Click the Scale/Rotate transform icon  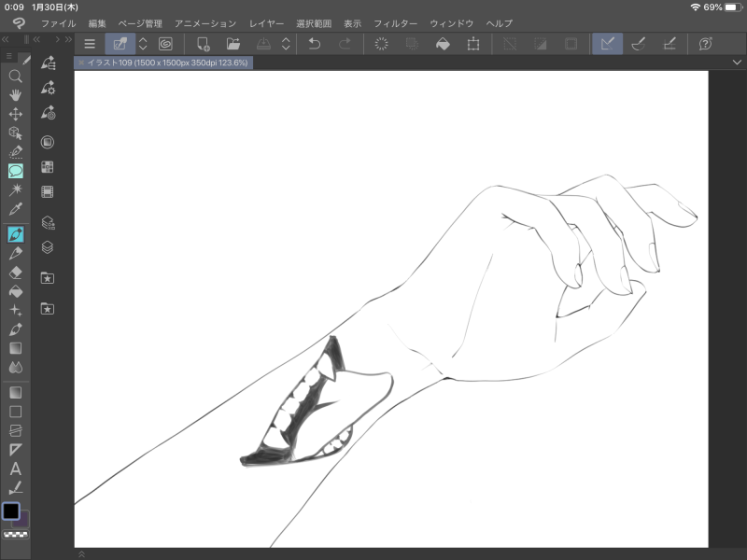(473, 44)
